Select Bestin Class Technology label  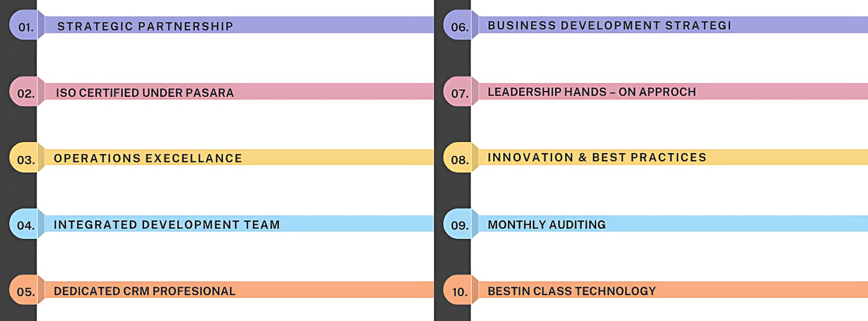pos(571,291)
